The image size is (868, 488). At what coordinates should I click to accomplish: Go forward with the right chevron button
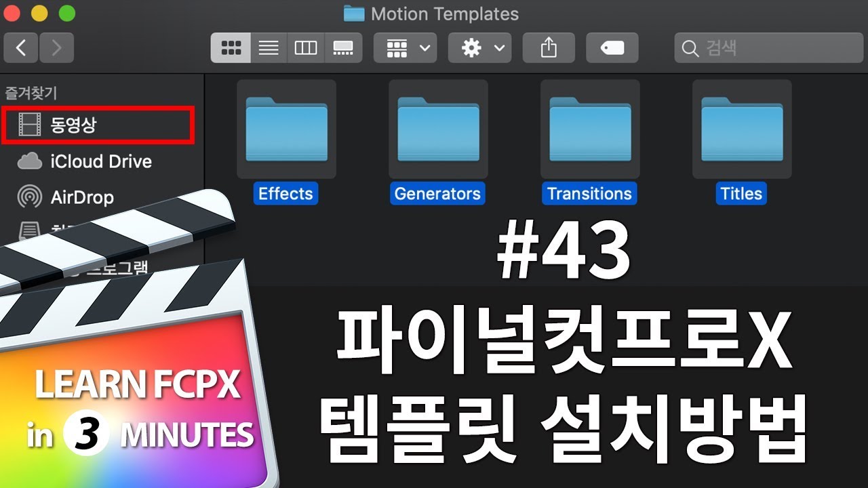point(56,48)
